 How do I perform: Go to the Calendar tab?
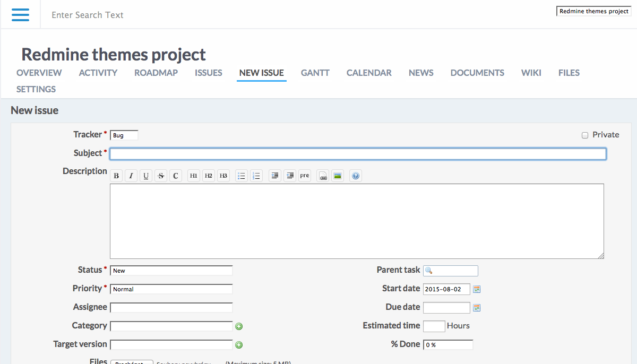coord(369,73)
